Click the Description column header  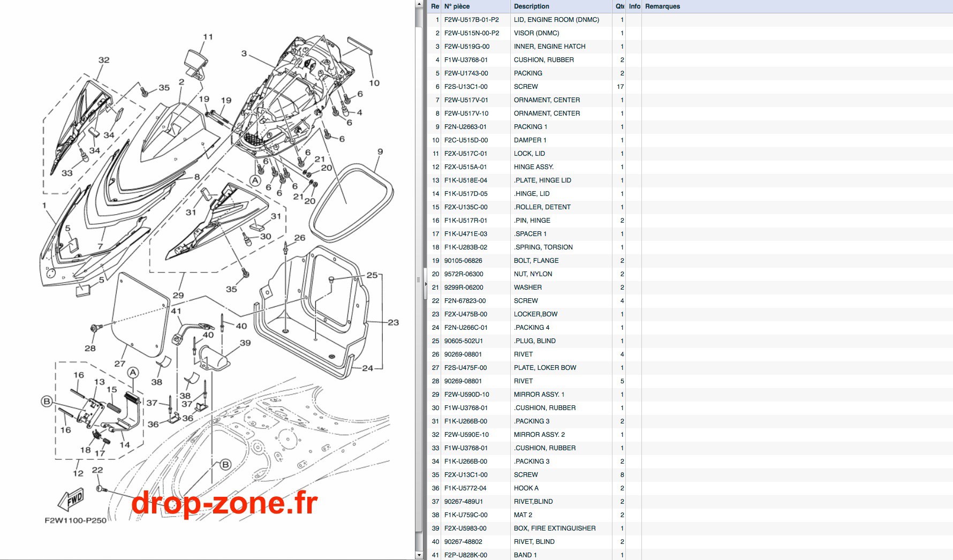[561, 6]
